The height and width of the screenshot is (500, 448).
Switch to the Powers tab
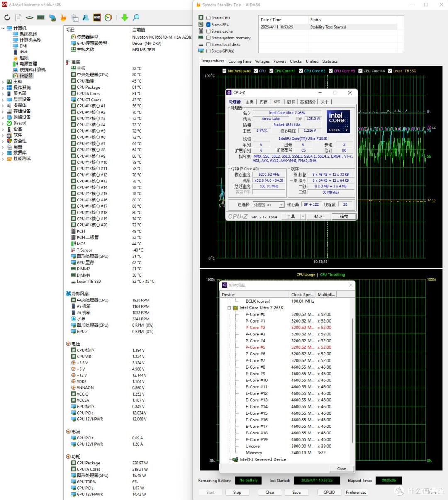pyautogui.click(x=280, y=61)
